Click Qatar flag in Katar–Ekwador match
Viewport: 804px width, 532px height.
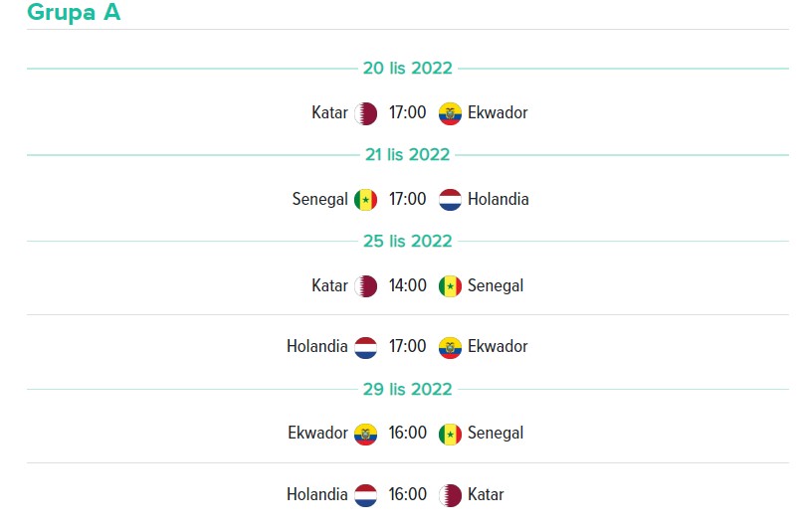click(x=365, y=113)
